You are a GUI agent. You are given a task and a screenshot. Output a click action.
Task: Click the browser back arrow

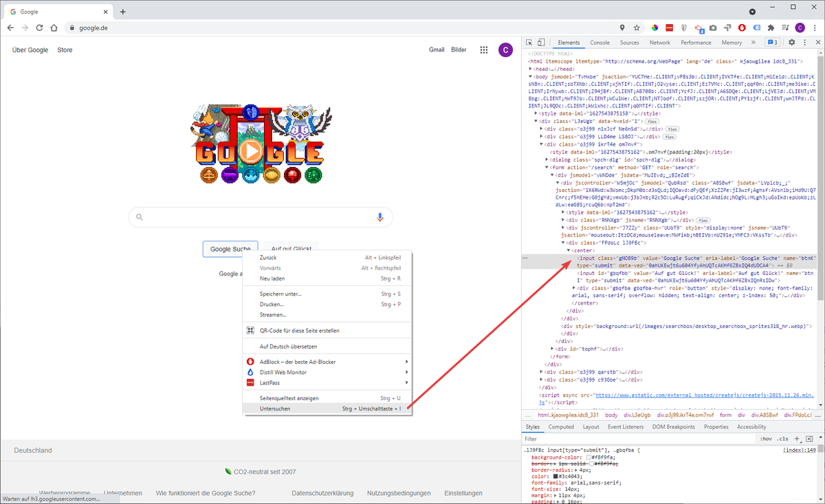10,28
